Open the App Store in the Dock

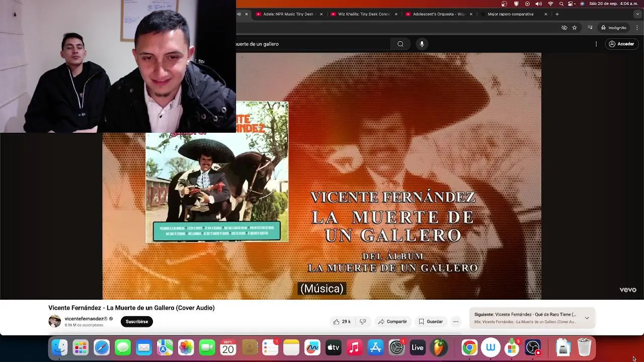pos(376,347)
